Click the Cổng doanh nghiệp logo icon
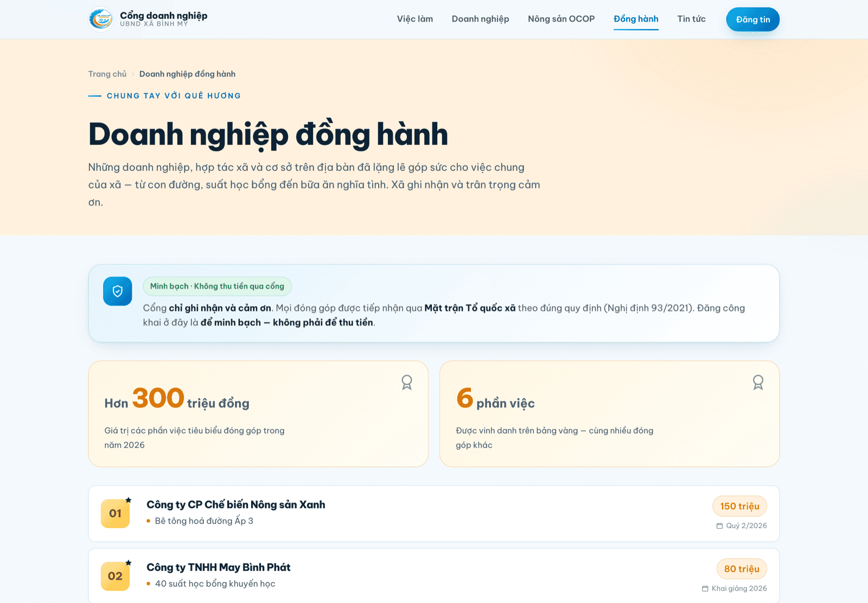Image resolution: width=868 pixels, height=603 pixels. (x=101, y=19)
